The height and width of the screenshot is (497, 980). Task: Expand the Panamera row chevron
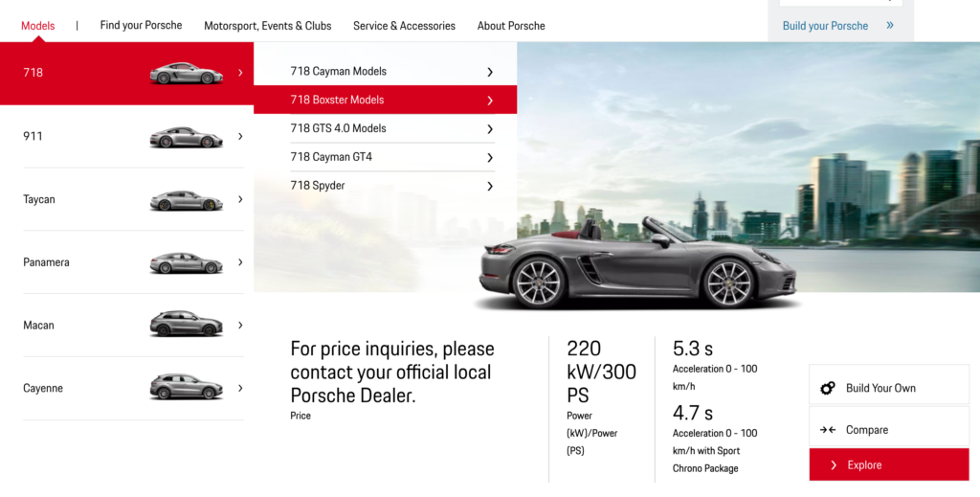point(240,262)
